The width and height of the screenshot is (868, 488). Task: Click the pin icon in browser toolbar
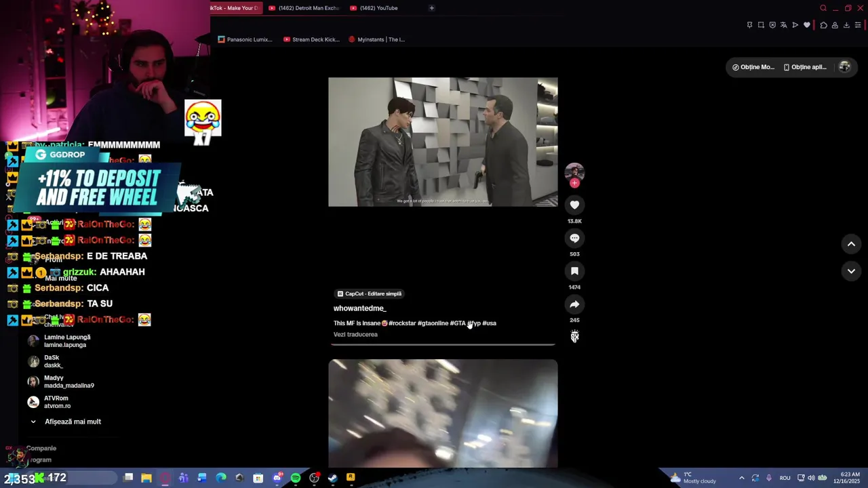point(749,25)
